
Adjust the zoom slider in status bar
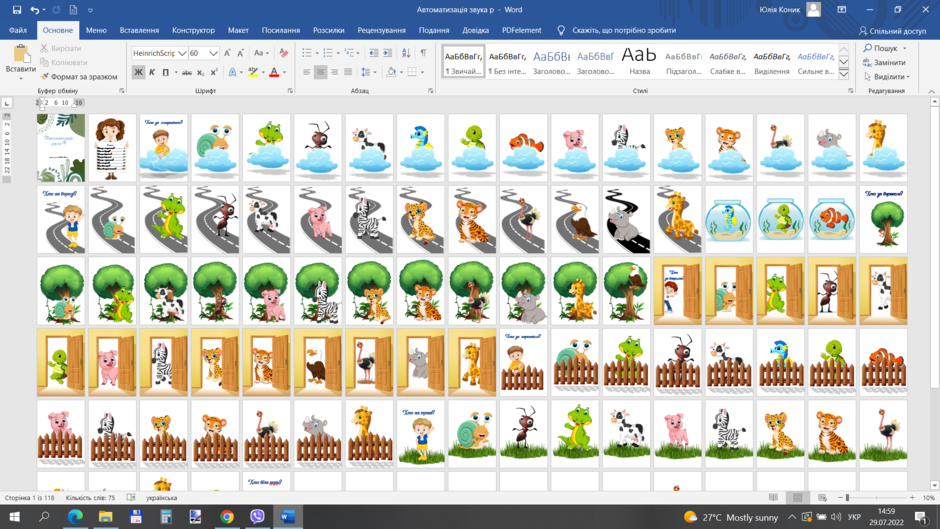847,497
